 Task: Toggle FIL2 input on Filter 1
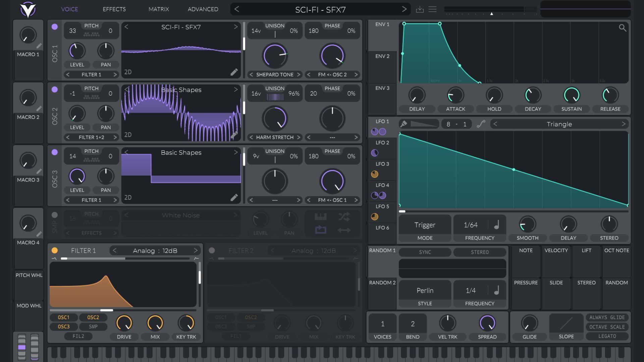[x=78, y=336]
